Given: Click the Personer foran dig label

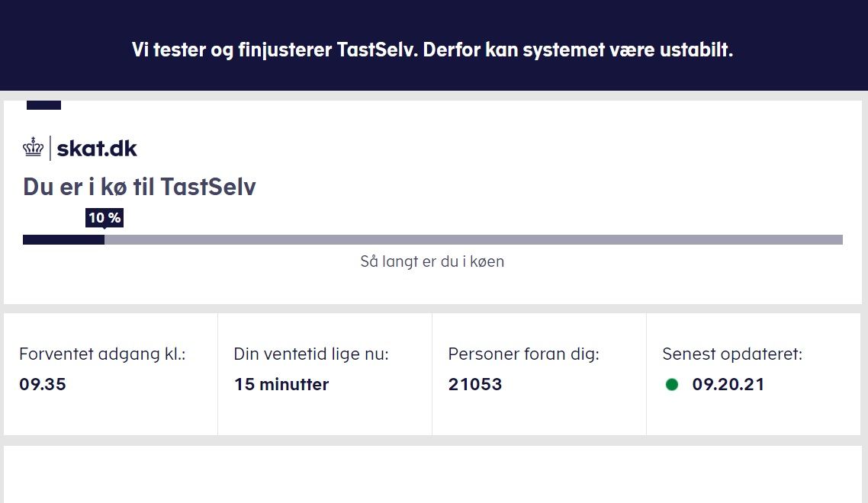Looking at the screenshot, I should 524,354.
